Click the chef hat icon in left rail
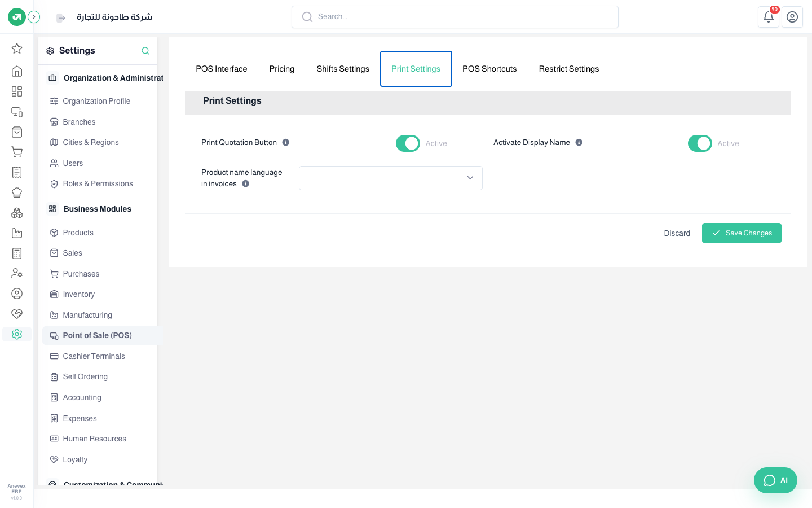The width and height of the screenshot is (812, 508). click(x=17, y=192)
